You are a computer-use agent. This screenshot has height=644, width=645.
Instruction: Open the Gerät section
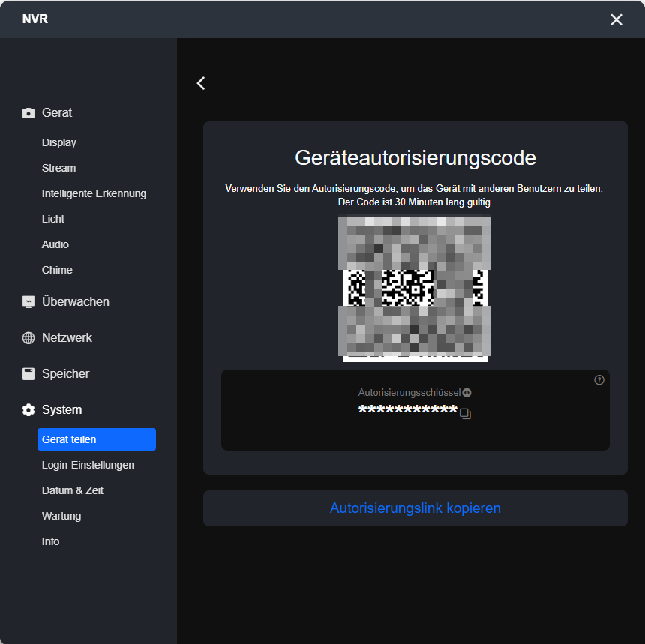point(57,112)
